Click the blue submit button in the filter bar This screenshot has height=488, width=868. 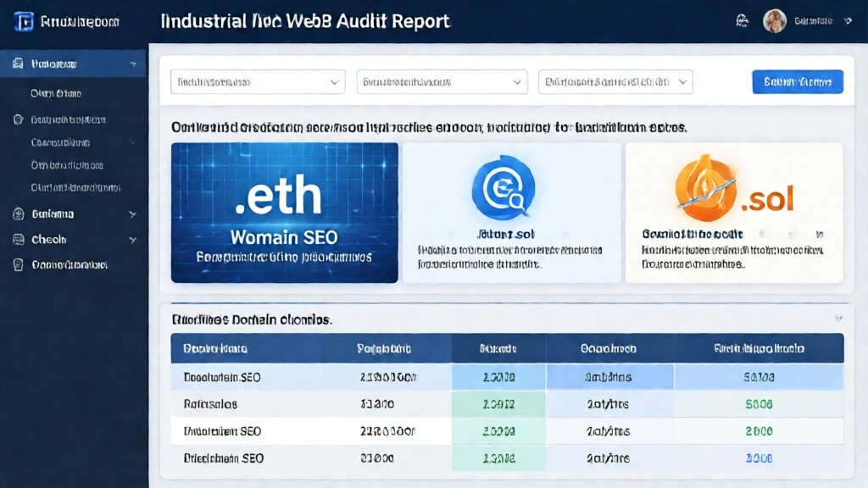pyautogui.click(x=797, y=82)
